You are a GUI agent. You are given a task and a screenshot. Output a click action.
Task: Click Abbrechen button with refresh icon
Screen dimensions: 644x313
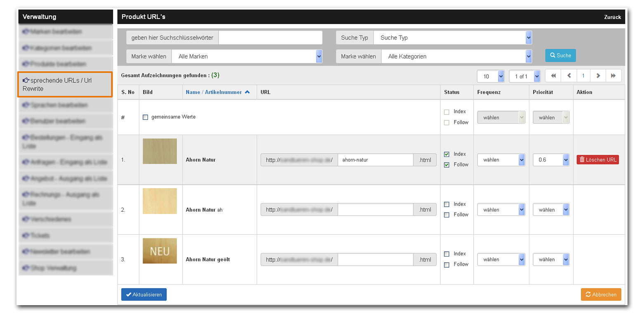pos(601,294)
